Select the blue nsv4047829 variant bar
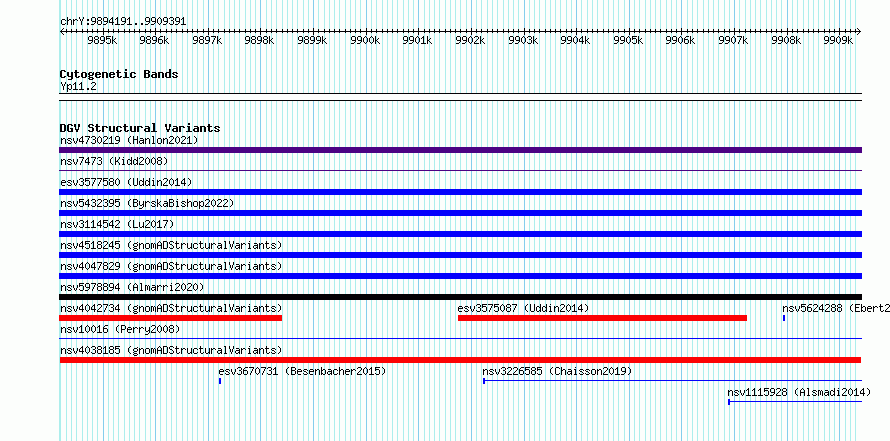 (460, 276)
